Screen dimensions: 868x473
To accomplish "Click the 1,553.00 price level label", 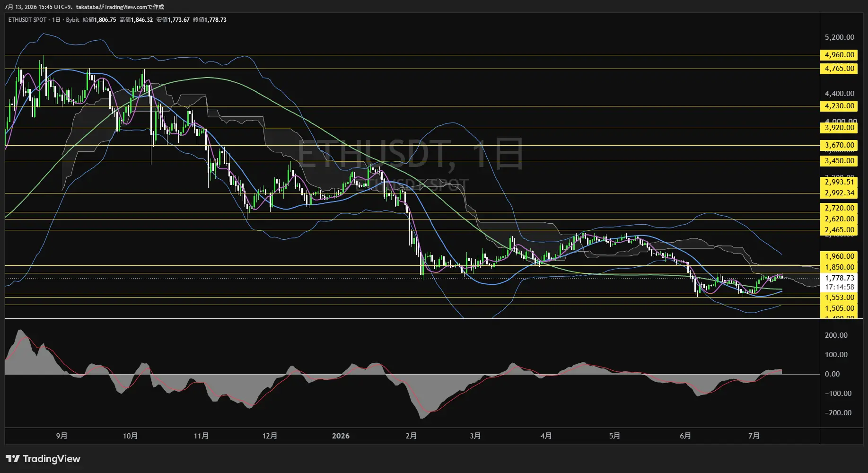I will 839,298.
